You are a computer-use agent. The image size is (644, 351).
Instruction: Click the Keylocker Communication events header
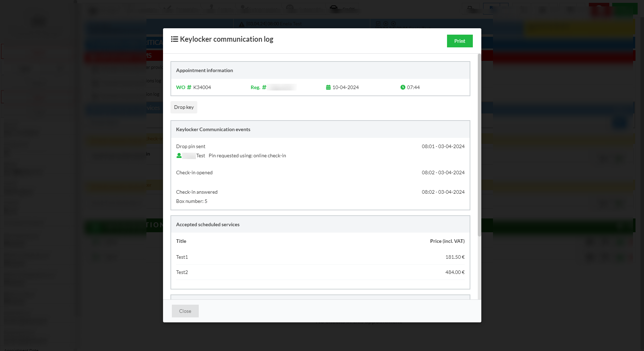pyautogui.click(x=213, y=129)
